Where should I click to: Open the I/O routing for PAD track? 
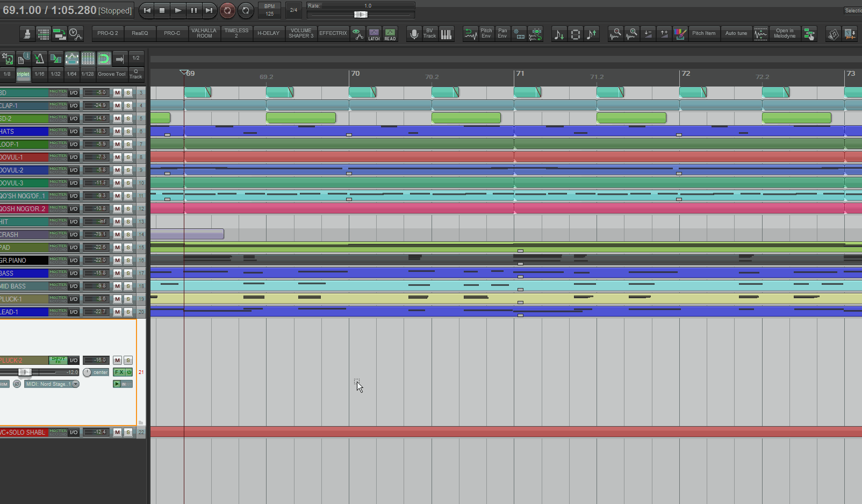tap(74, 248)
